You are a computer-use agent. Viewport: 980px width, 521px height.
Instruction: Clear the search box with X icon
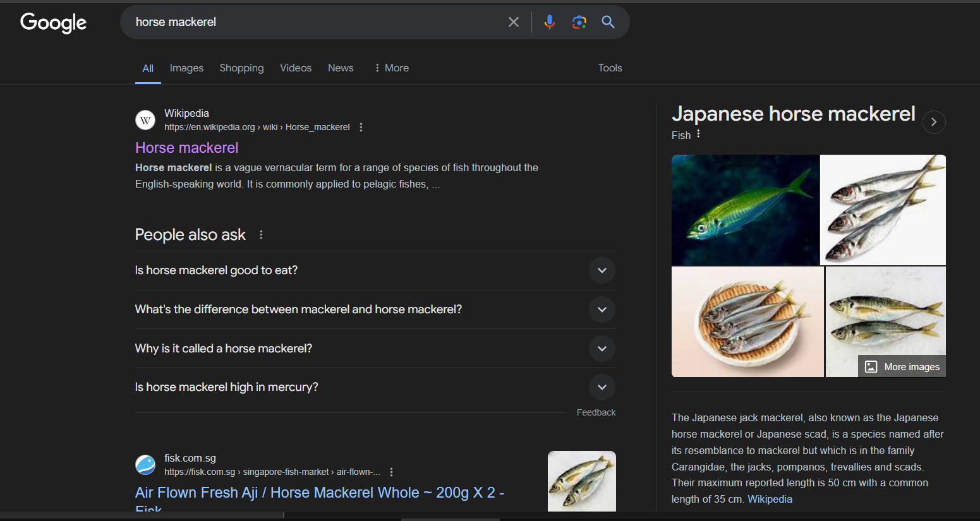click(514, 22)
